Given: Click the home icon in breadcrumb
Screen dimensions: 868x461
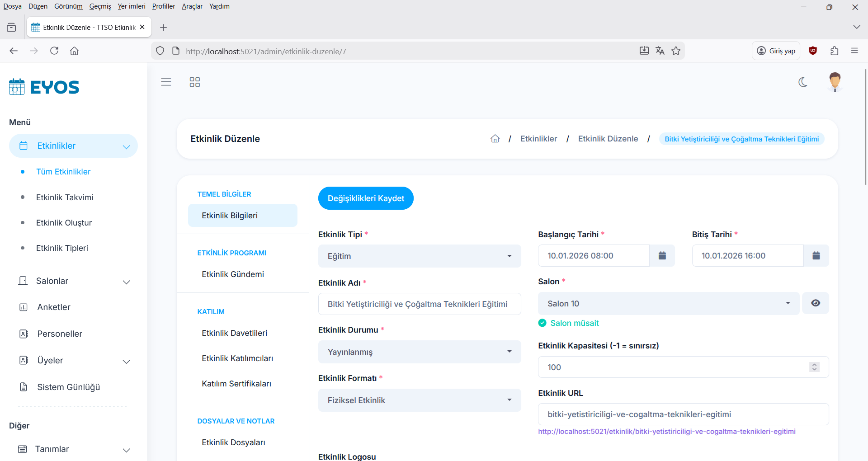Looking at the screenshot, I should tap(495, 139).
